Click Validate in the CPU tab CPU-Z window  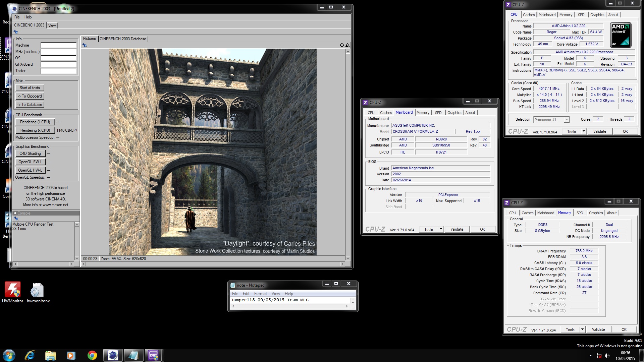[x=599, y=131]
